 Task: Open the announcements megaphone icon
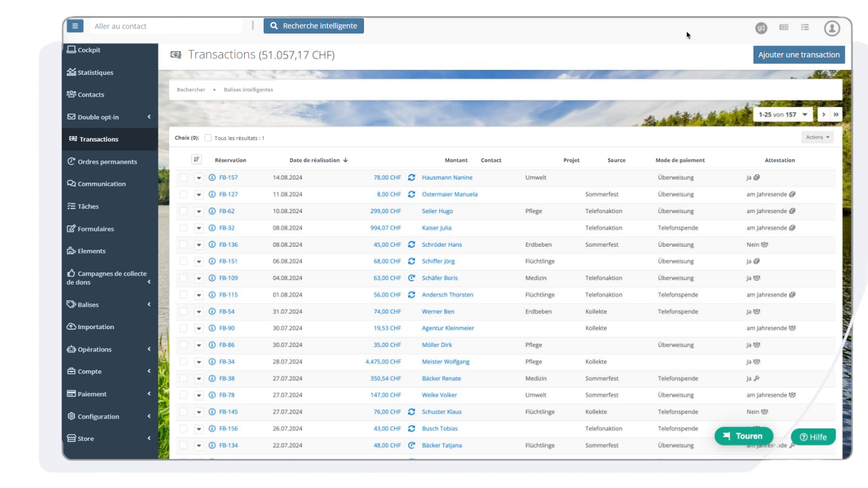pyautogui.click(x=762, y=28)
